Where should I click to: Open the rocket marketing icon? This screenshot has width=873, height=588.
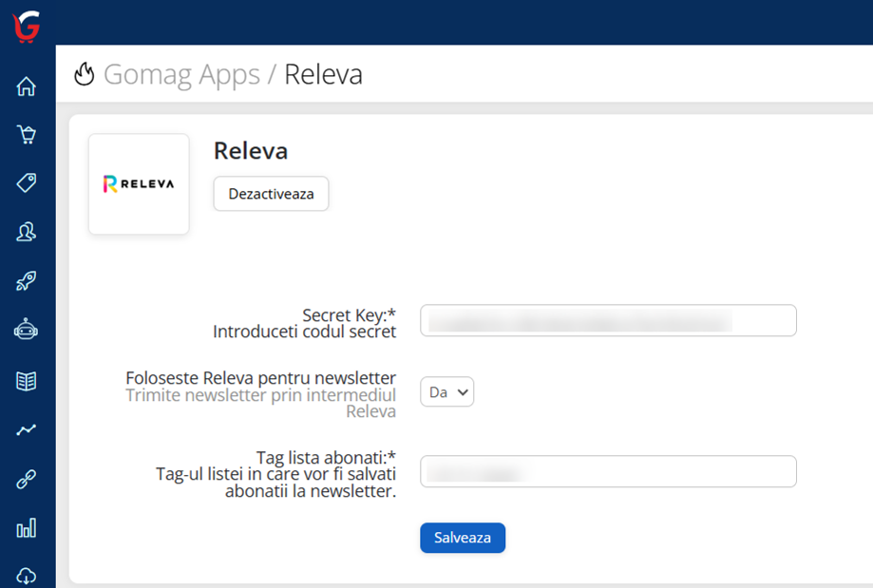tap(27, 280)
